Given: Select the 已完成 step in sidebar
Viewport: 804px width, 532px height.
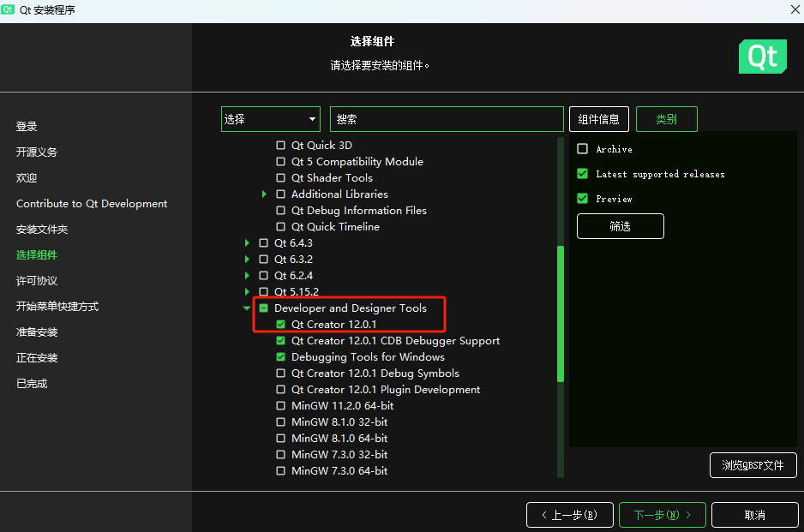Looking at the screenshot, I should 32,384.
